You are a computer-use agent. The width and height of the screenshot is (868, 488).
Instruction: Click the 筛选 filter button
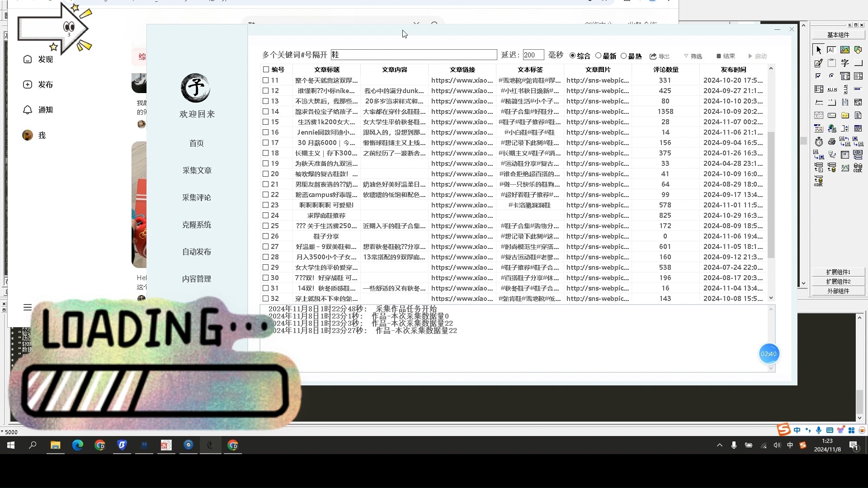pyautogui.click(x=693, y=56)
